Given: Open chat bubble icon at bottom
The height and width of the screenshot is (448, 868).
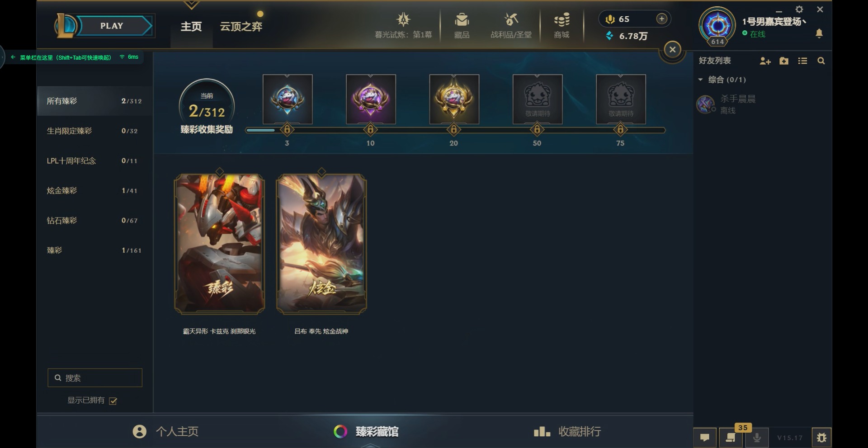Looking at the screenshot, I should (705, 437).
